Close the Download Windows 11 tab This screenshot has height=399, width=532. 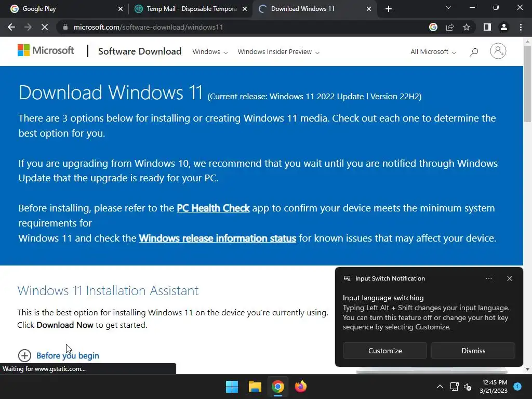pos(369,9)
